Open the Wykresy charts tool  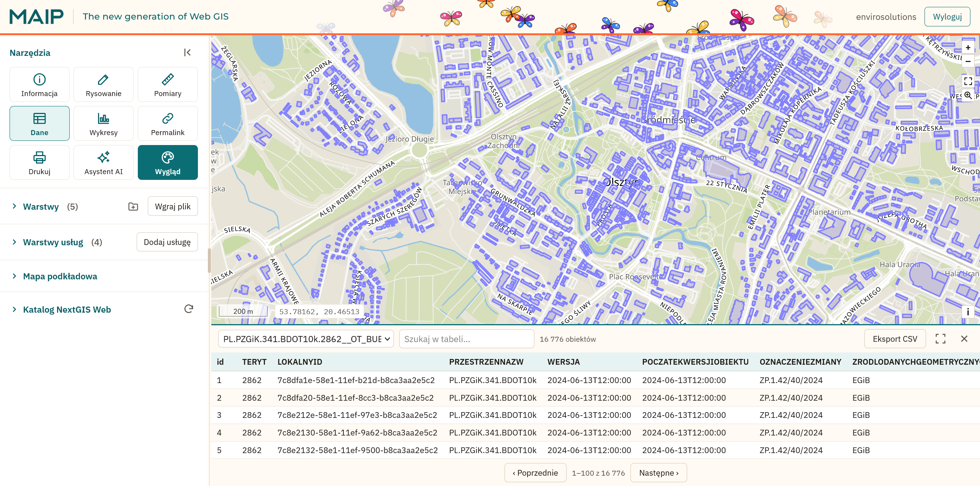(x=103, y=124)
